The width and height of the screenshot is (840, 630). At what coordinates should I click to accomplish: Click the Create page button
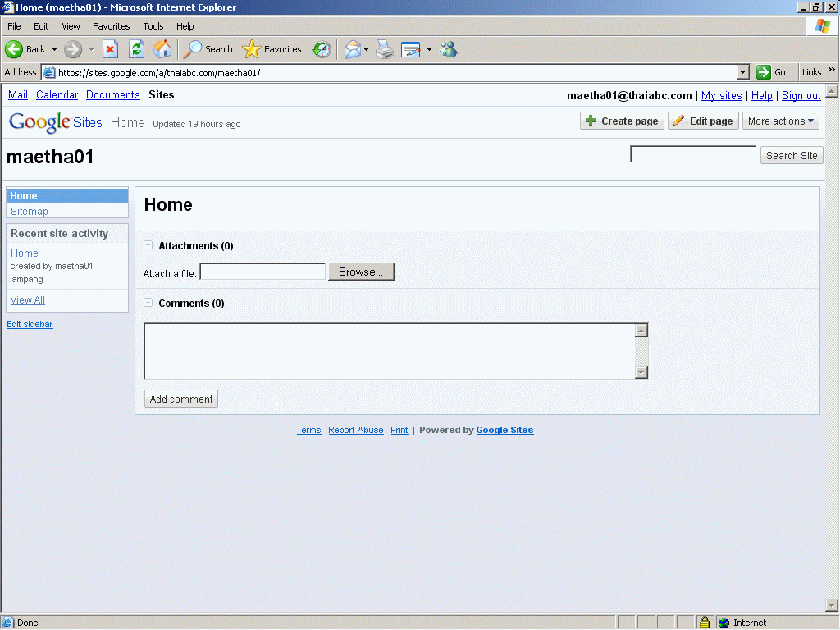621,121
